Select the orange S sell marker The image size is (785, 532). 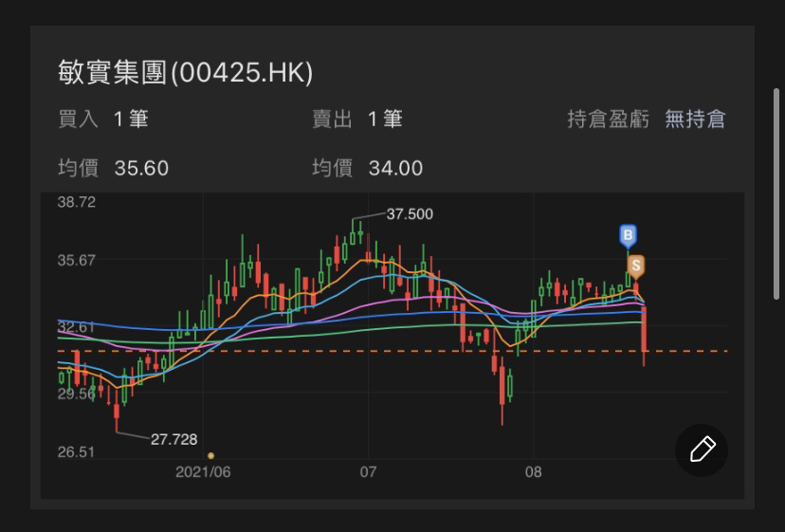click(636, 266)
